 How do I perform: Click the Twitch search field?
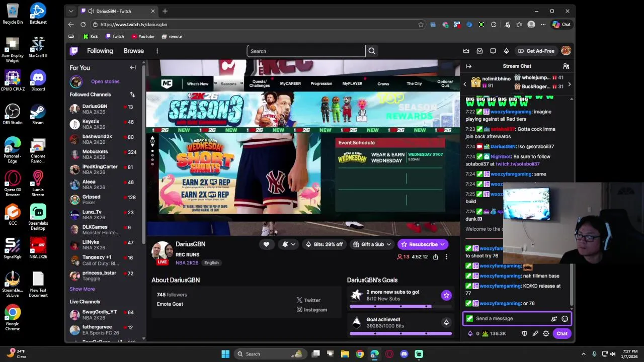coord(306,51)
